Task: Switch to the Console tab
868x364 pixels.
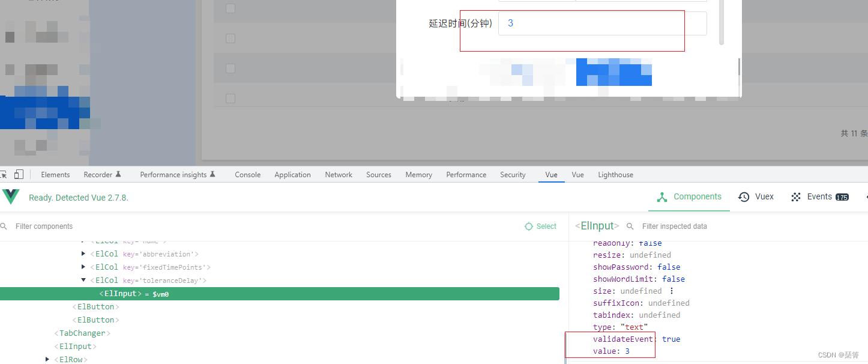Action: (247, 174)
